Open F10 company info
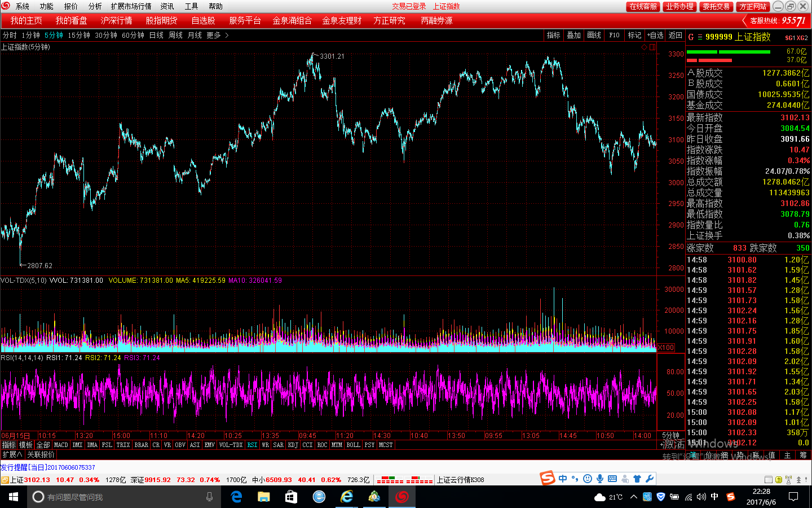The image size is (812, 508). [x=615, y=35]
